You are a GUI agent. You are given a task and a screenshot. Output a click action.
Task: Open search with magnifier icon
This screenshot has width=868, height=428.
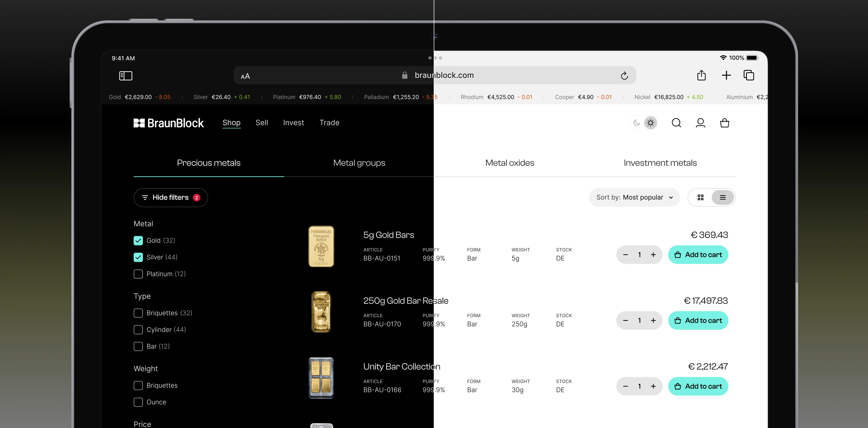tap(676, 123)
